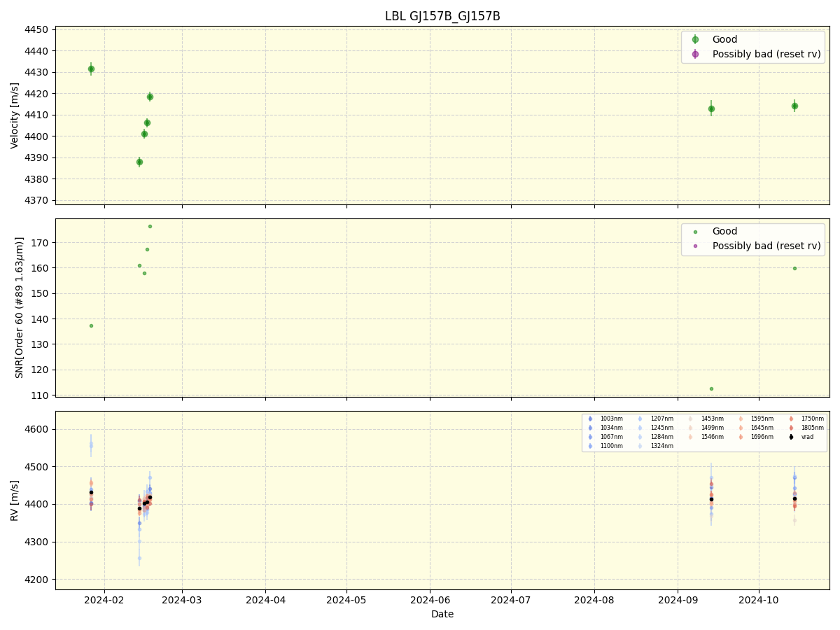This screenshot has height=630, width=840.
Task: Select the black vrad point in September
Action: click(x=711, y=499)
